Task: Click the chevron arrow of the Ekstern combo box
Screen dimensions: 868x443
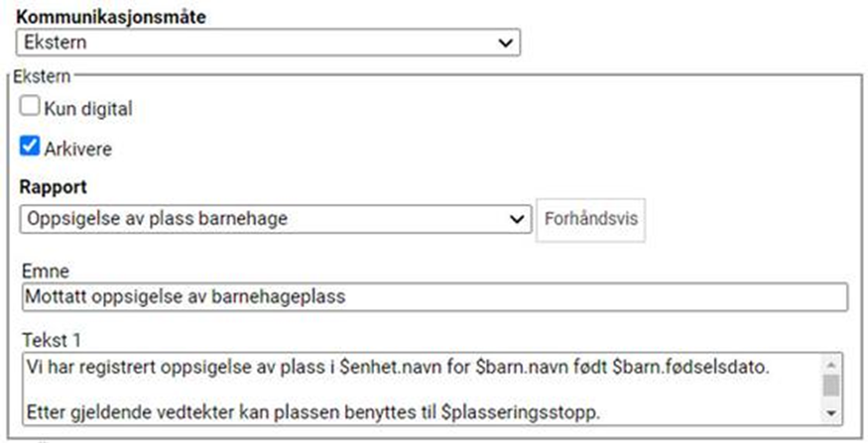Action: 507,43
